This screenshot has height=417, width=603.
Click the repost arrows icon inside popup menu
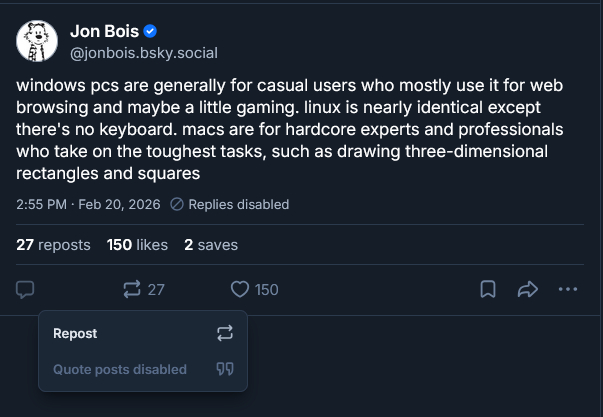point(224,333)
